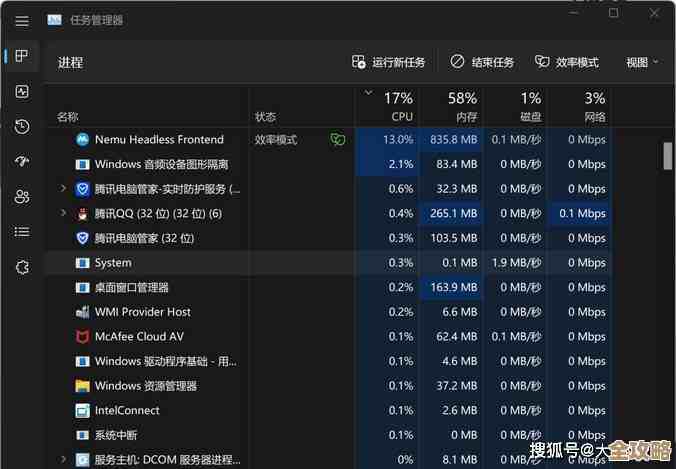Open the Startup apps page in sidebar
The image size is (676, 469).
[22, 162]
